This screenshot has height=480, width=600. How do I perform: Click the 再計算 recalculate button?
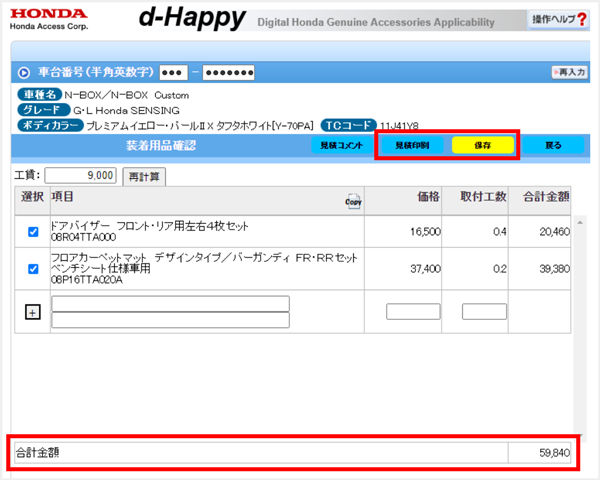click(x=144, y=177)
